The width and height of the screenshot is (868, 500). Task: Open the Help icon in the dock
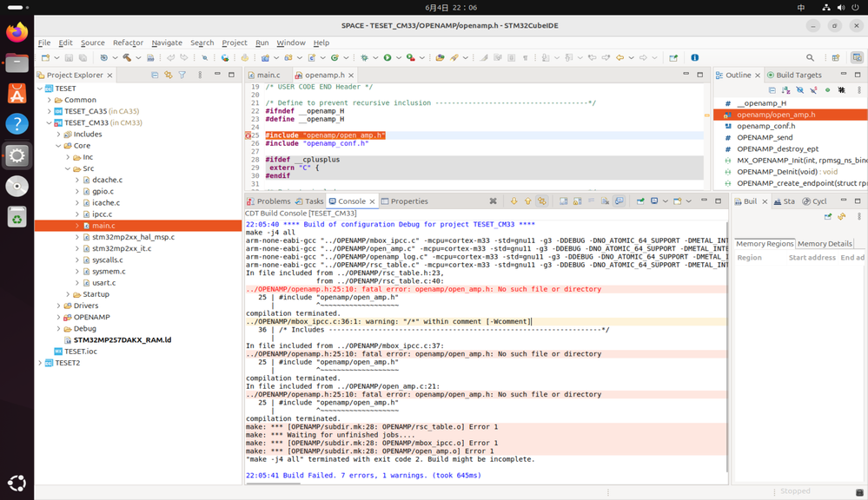(17, 124)
